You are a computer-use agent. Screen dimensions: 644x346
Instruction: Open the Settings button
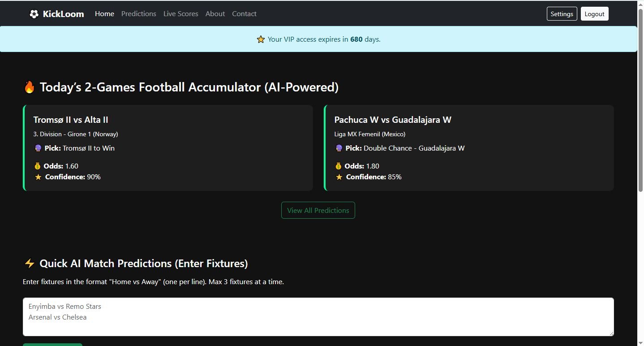pyautogui.click(x=562, y=14)
